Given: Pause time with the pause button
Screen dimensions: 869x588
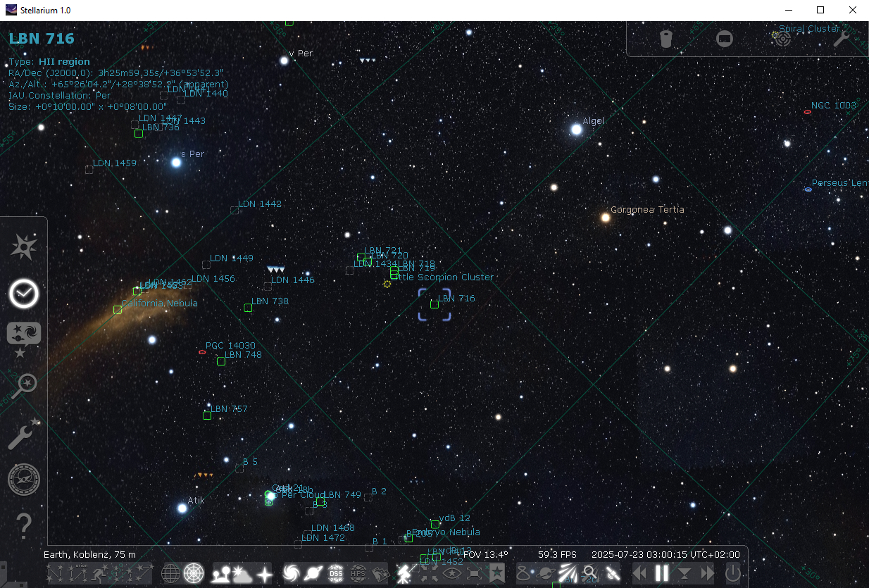Looking at the screenshot, I should [x=662, y=573].
